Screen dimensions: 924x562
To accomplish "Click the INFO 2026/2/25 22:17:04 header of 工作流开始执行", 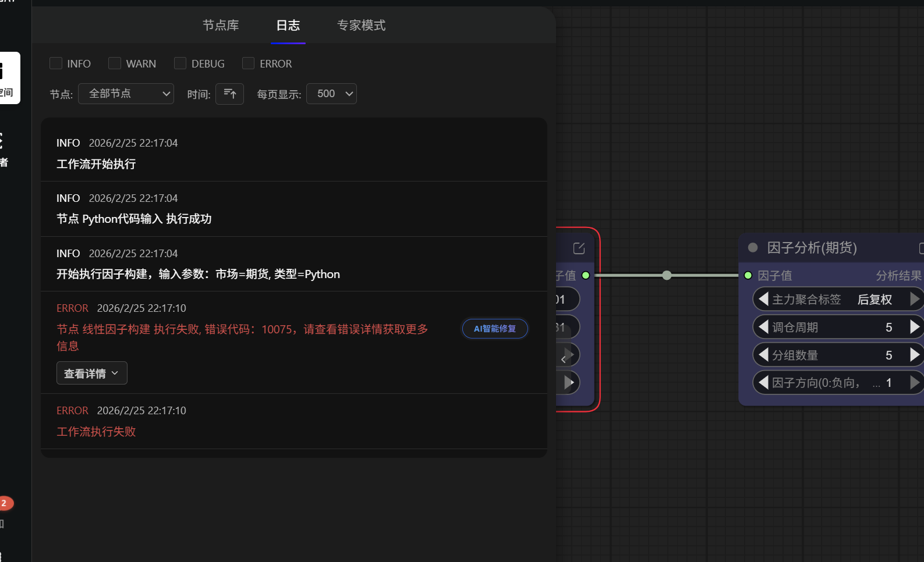I will (x=117, y=143).
